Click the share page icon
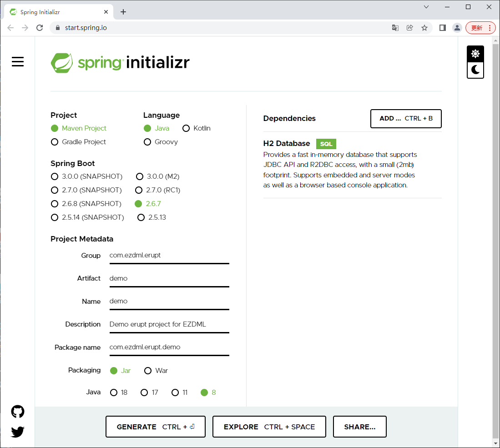The image size is (500, 448). tap(410, 28)
